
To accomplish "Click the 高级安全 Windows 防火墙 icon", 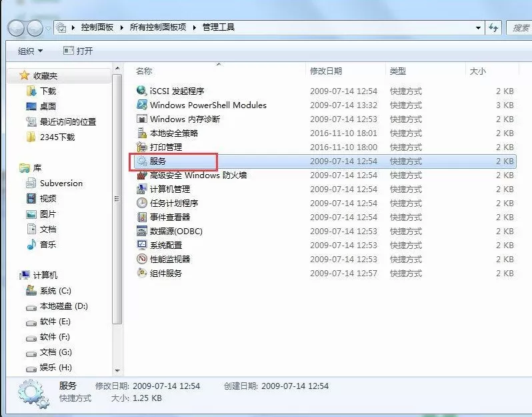I will (141, 175).
